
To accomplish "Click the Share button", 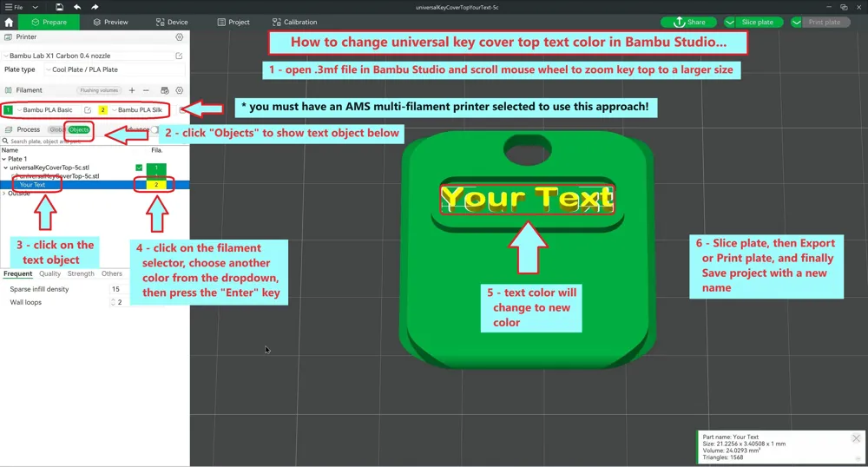I will 688,22.
